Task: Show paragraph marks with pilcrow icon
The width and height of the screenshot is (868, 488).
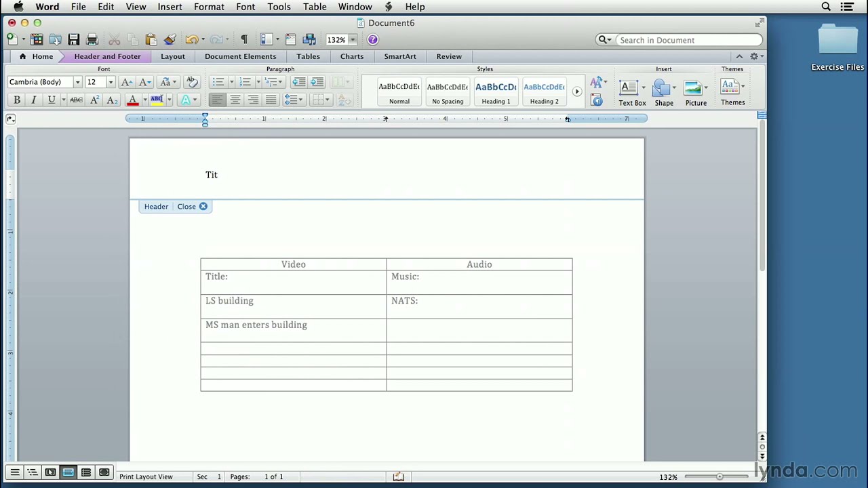Action: coord(244,40)
